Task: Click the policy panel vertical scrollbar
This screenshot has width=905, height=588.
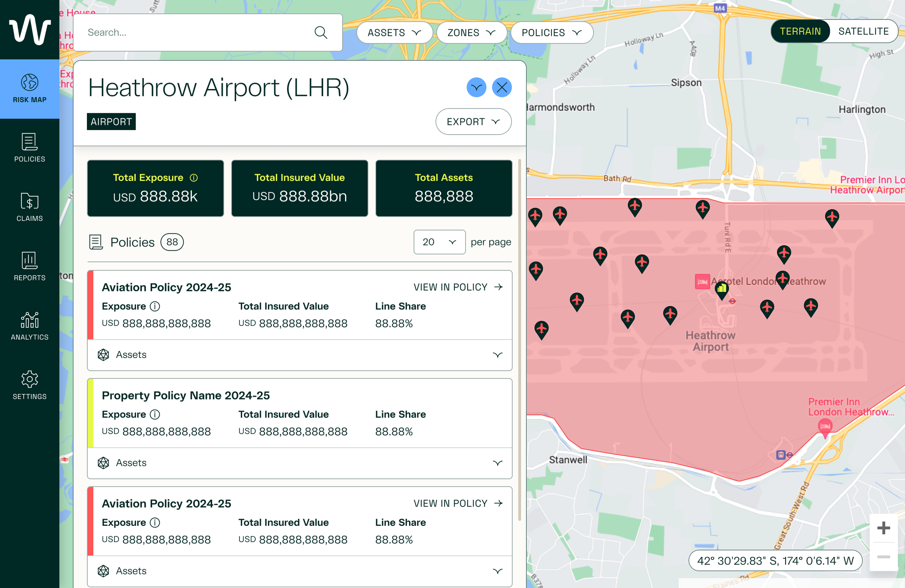Action: click(x=519, y=340)
